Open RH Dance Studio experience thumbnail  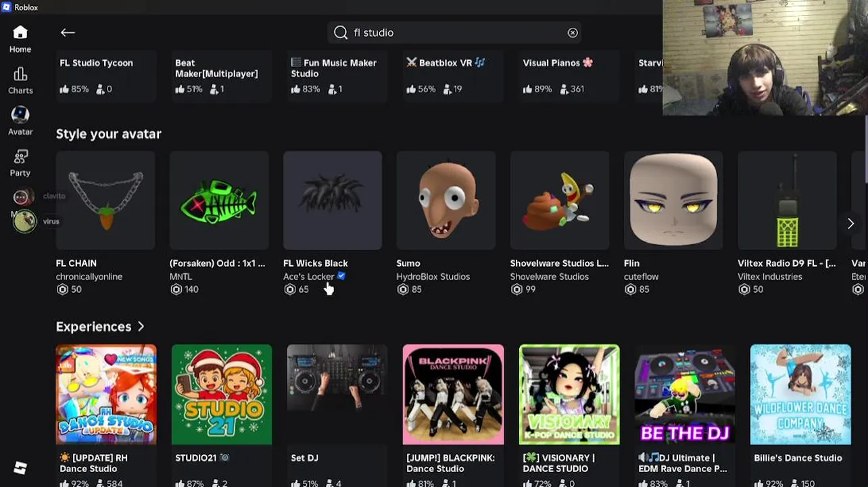(106, 394)
